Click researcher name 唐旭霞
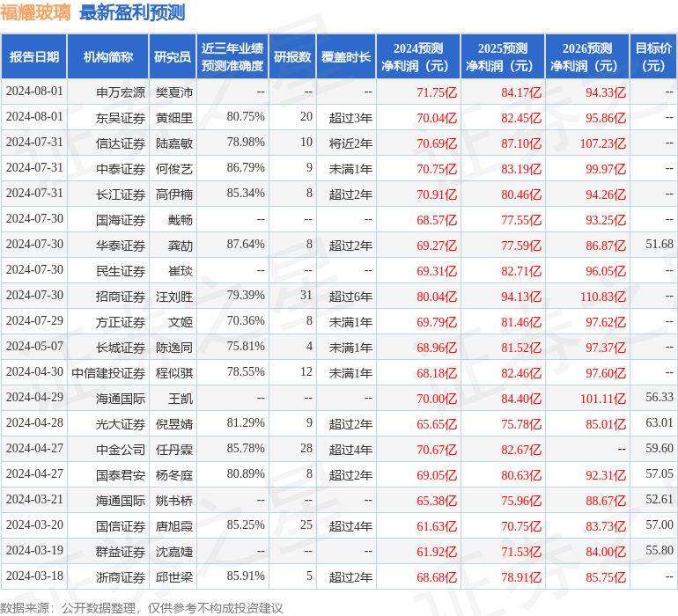The height and width of the screenshot is (616, 678). click(x=174, y=526)
